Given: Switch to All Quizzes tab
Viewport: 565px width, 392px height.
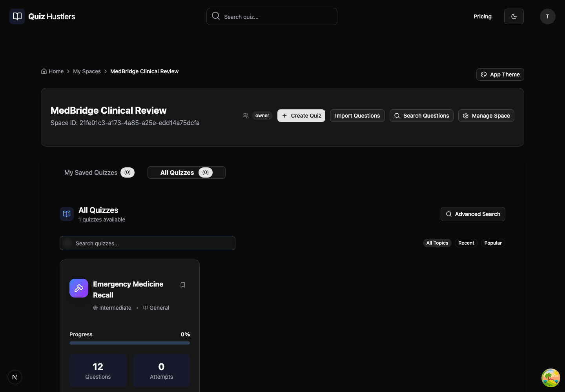Looking at the screenshot, I should click(186, 172).
